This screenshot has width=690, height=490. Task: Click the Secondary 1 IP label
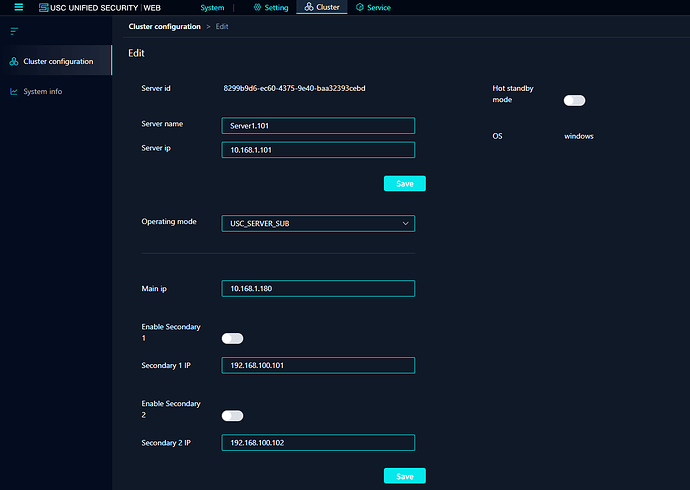(166, 366)
